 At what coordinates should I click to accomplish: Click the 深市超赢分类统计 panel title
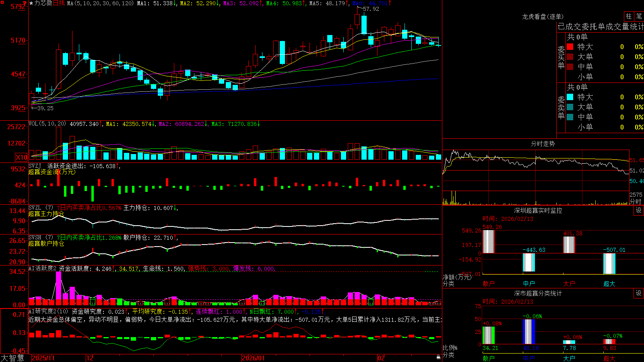538,293
